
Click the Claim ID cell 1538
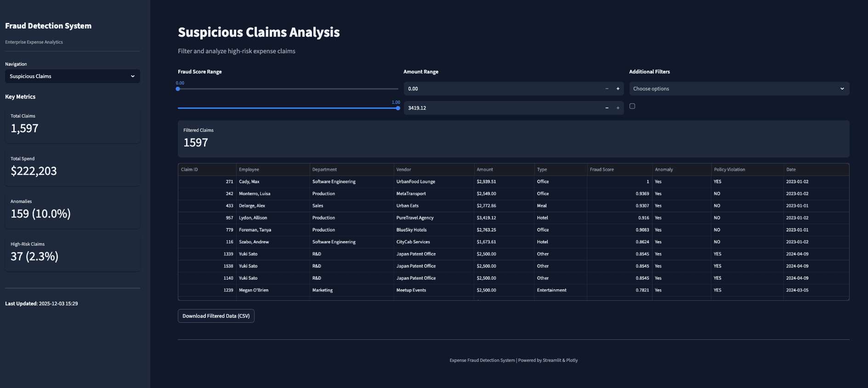[207, 266]
